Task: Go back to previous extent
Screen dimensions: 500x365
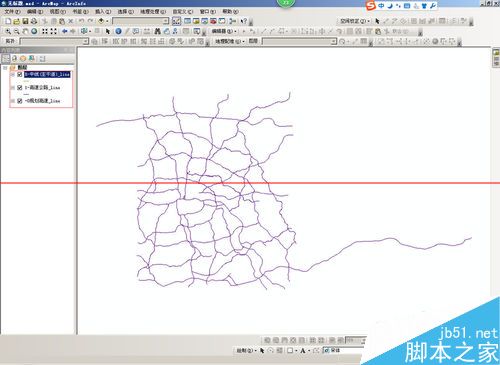Action: [x=64, y=31]
